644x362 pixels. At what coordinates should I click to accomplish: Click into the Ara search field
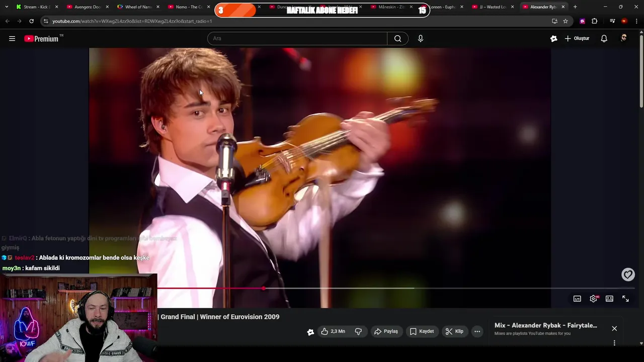click(297, 39)
